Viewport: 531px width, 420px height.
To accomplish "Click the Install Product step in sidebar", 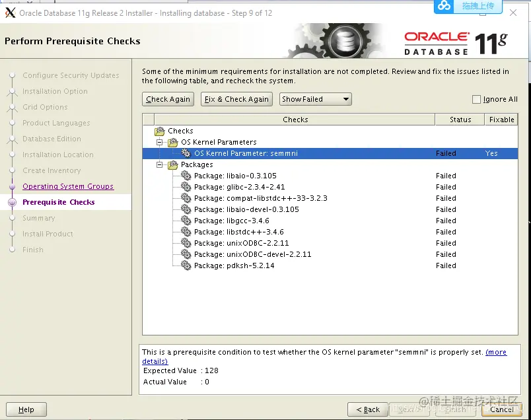I will (x=48, y=234).
